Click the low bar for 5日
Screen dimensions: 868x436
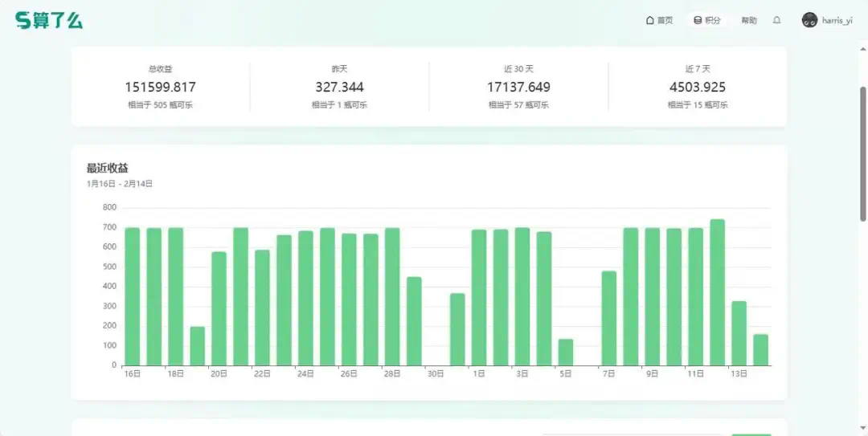tap(566, 352)
